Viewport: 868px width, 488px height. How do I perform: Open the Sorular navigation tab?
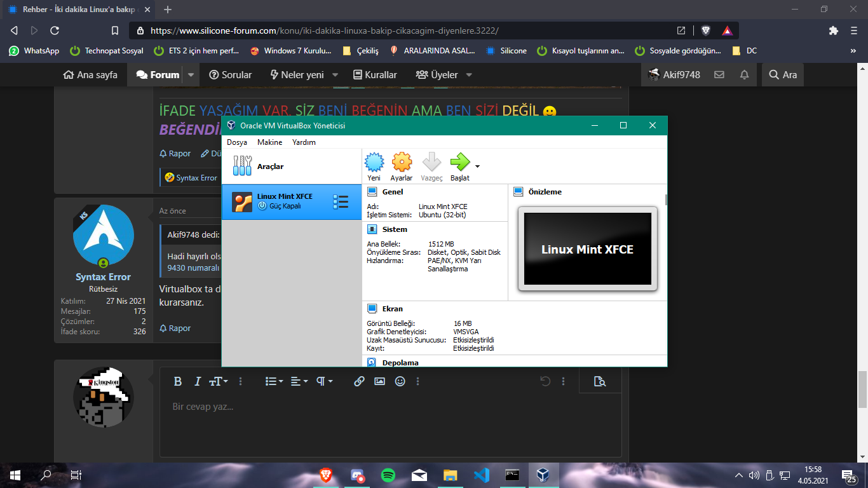pyautogui.click(x=231, y=75)
